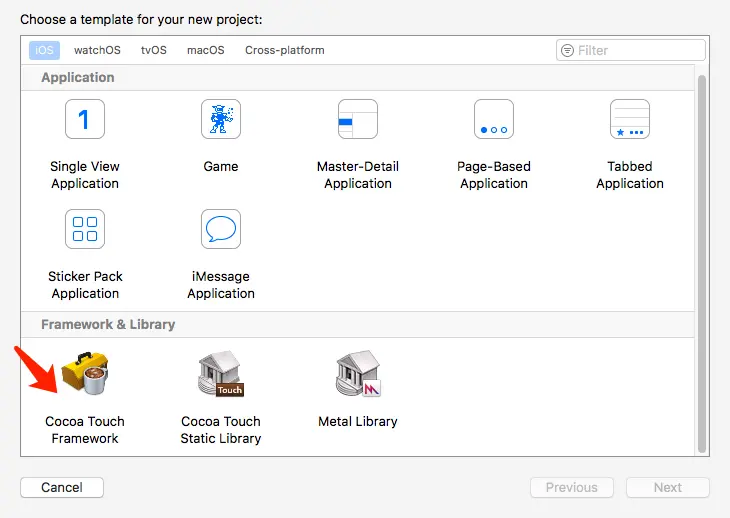This screenshot has width=730, height=518.
Task: Choose the Game template icon
Action: [220, 120]
